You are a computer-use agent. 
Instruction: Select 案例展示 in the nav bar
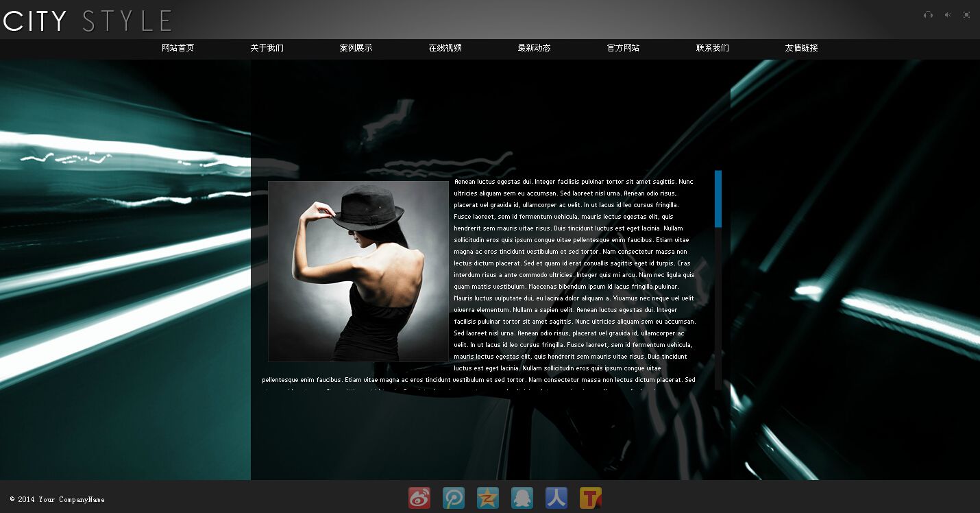[x=356, y=48]
